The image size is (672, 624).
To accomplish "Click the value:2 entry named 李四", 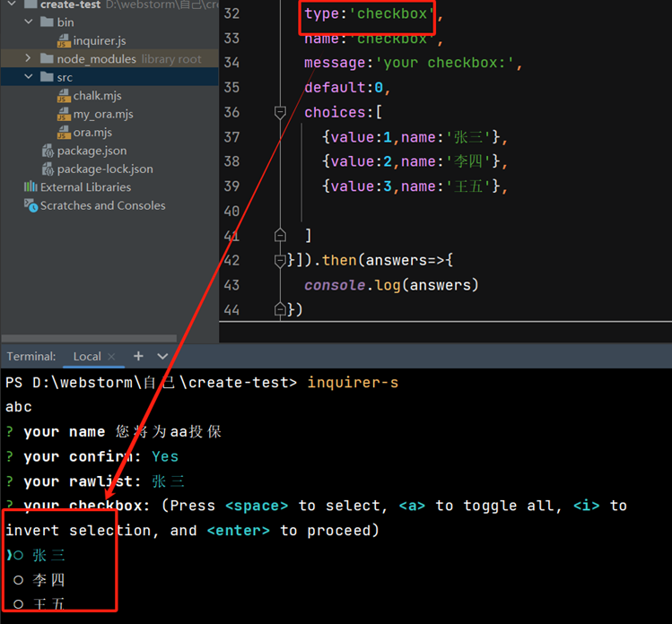I will click(412, 161).
